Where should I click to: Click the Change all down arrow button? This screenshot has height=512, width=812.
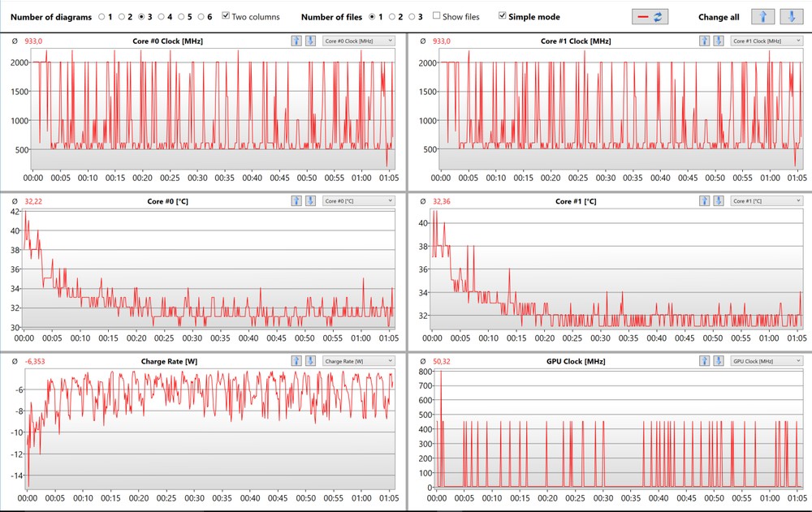(788, 16)
